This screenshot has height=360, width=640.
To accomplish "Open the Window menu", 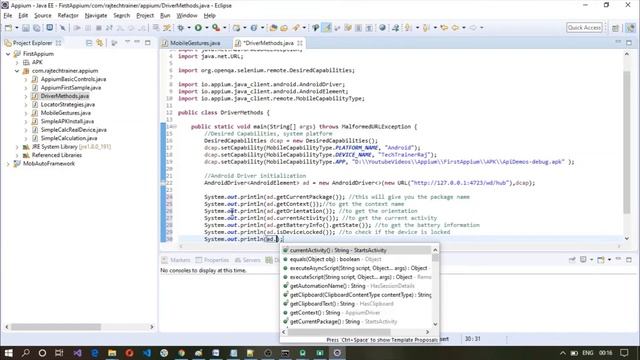I will 187,16.
